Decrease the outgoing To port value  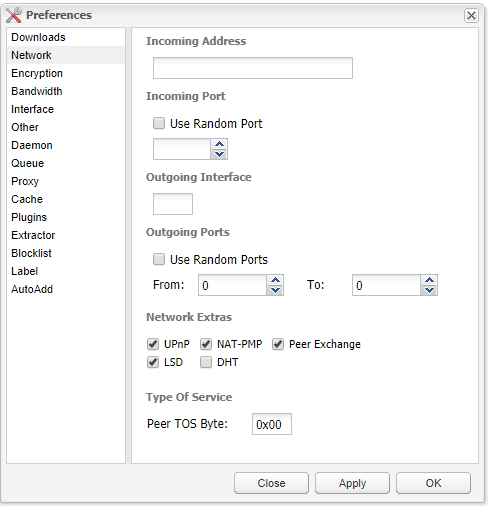(x=429, y=290)
